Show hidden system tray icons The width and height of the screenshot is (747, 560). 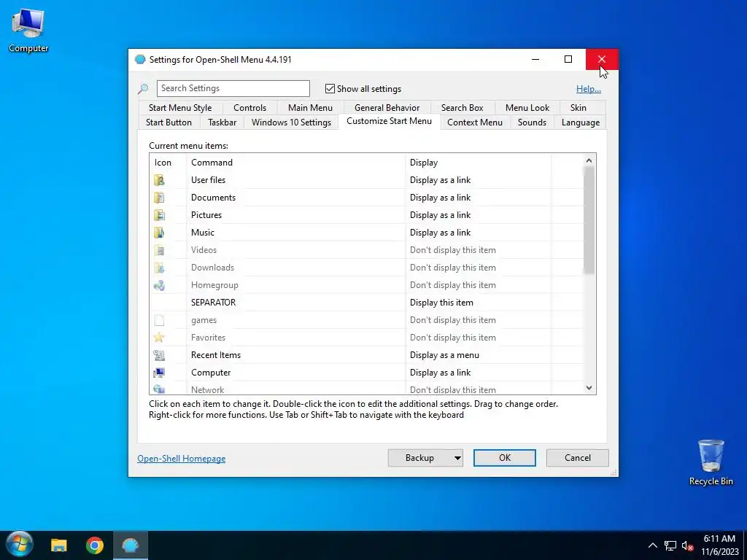tap(653, 545)
